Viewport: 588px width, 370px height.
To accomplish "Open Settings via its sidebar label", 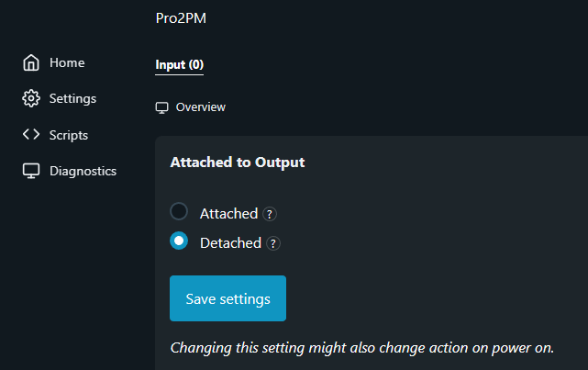I will 72,98.
